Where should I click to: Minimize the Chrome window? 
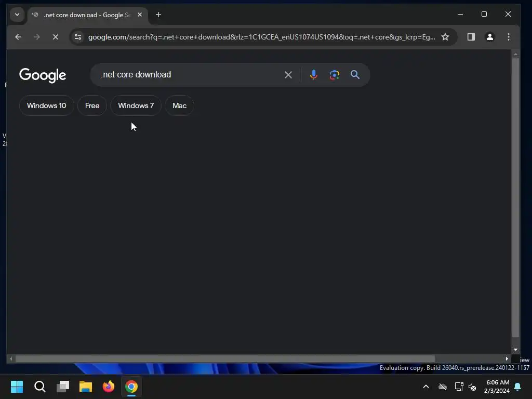tap(460, 14)
